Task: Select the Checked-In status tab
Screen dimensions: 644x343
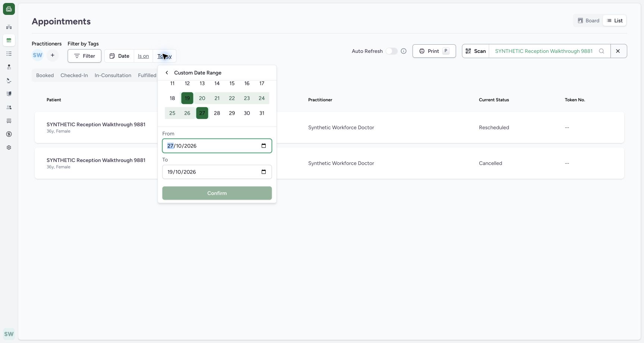Action: point(74,75)
